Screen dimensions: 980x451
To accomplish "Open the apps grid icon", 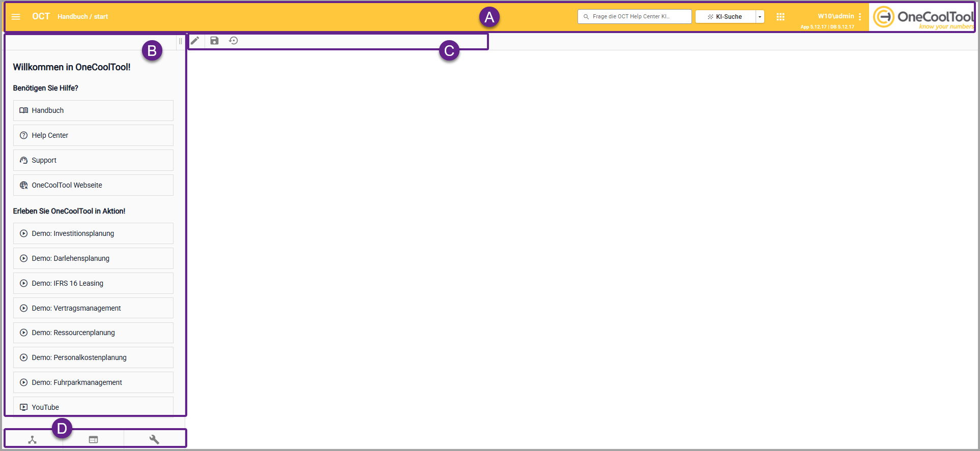I will (x=781, y=17).
